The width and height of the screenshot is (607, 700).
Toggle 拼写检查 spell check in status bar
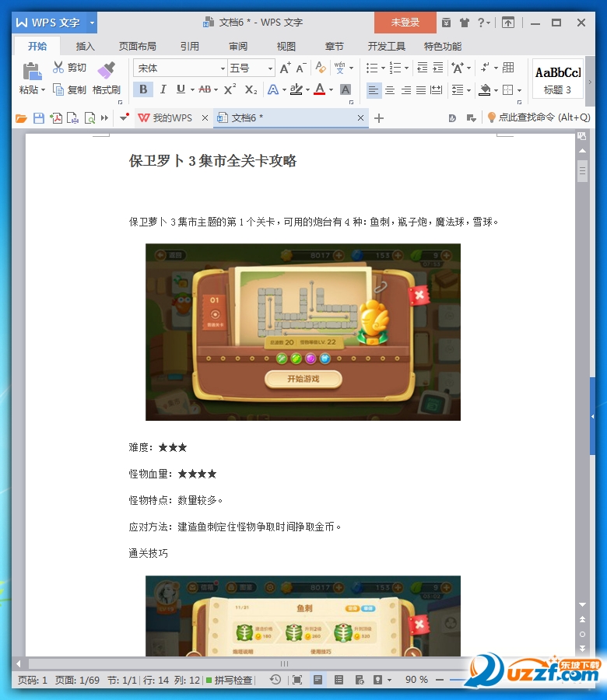[229, 681]
